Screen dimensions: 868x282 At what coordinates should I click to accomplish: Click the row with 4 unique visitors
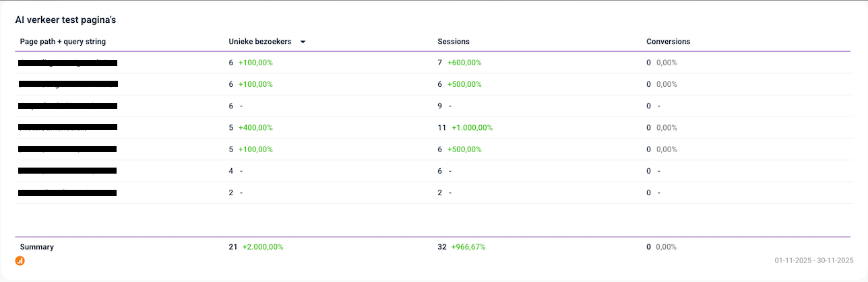tap(231, 171)
